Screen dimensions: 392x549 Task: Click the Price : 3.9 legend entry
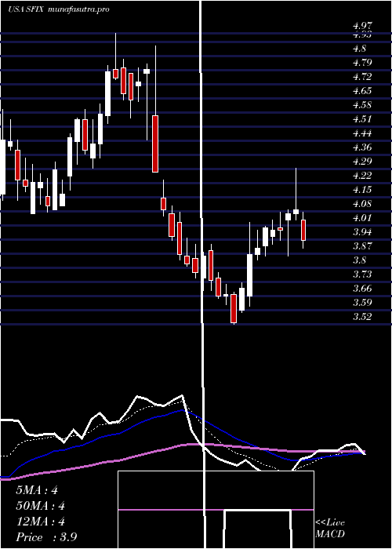(46, 537)
